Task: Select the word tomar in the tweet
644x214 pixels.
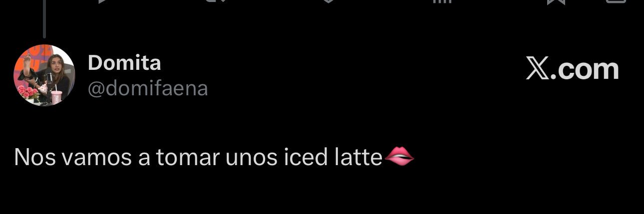Action: tap(188, 157)
